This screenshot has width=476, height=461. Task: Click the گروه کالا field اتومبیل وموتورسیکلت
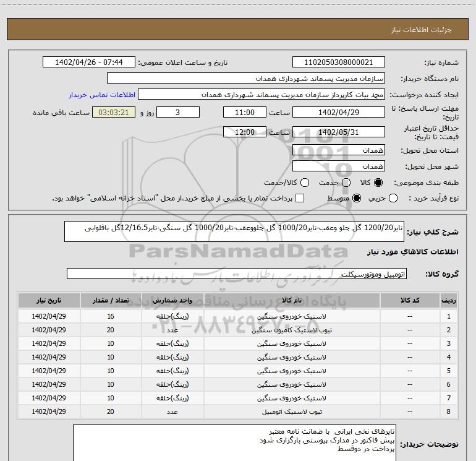pos(237,274)
